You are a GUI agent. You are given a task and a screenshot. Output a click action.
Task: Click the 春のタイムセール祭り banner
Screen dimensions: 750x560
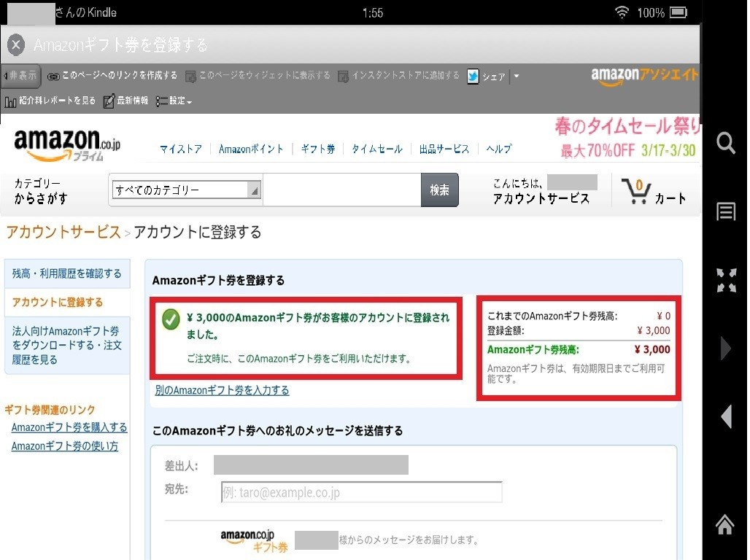[x=627, y=138]
